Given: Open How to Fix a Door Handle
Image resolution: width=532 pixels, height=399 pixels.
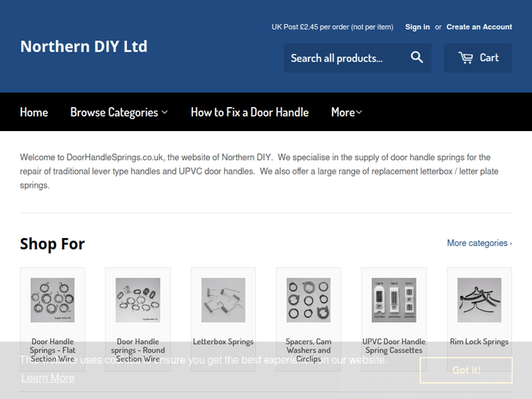Looking at the screenshot, I should coord(250,112).
